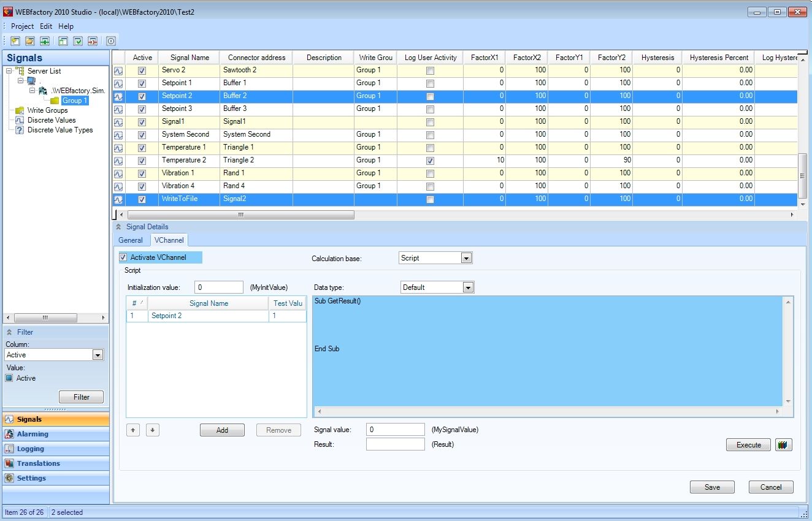Click the move up arrow button

pyautogui.click(x=133, y=430)
